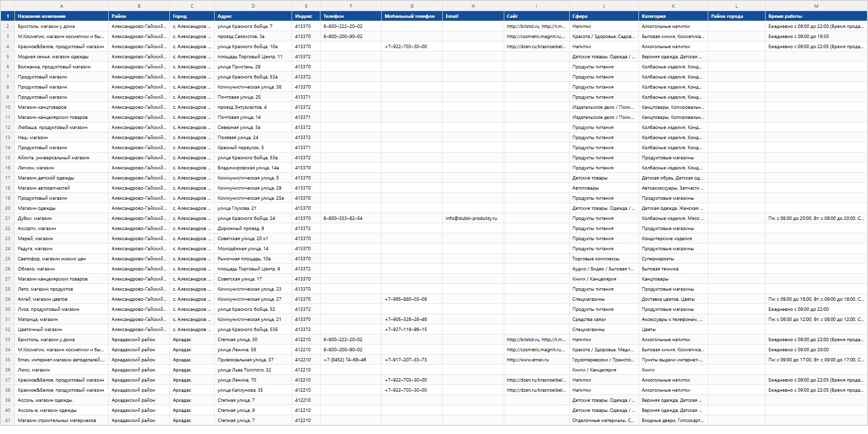The image size is (868, 434).
Task: Select the column D header letter
Action: click(x=253, y=6)
